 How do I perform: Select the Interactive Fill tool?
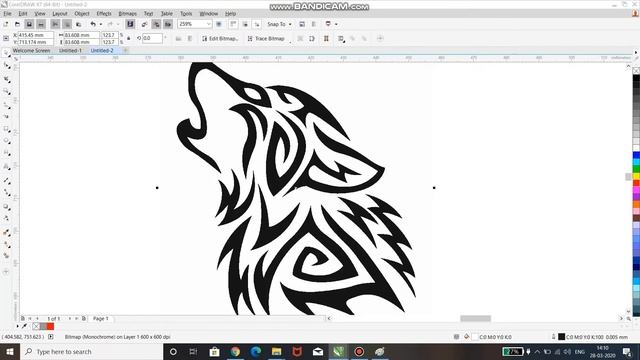pos(6,244)
